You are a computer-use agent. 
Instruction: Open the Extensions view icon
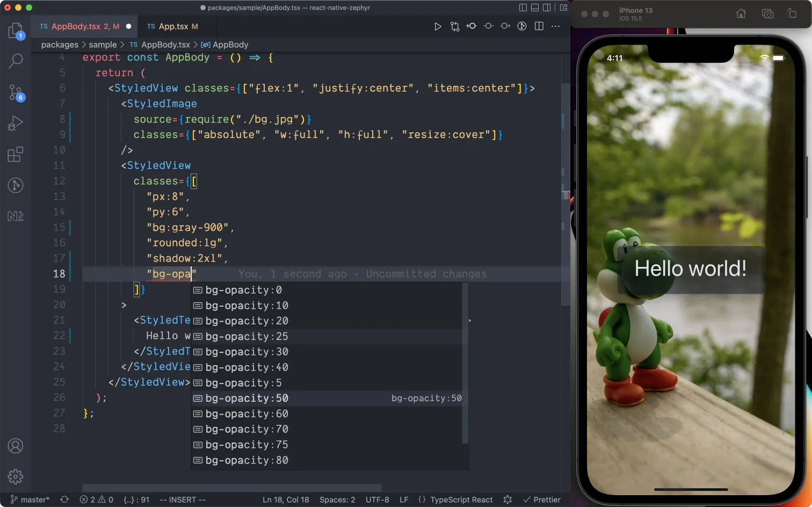(x=16, y=154)
